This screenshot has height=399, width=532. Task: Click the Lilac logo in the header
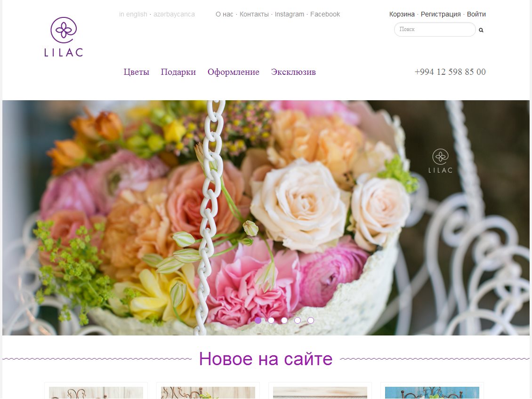pyautogui.click(x=64, y=37)
